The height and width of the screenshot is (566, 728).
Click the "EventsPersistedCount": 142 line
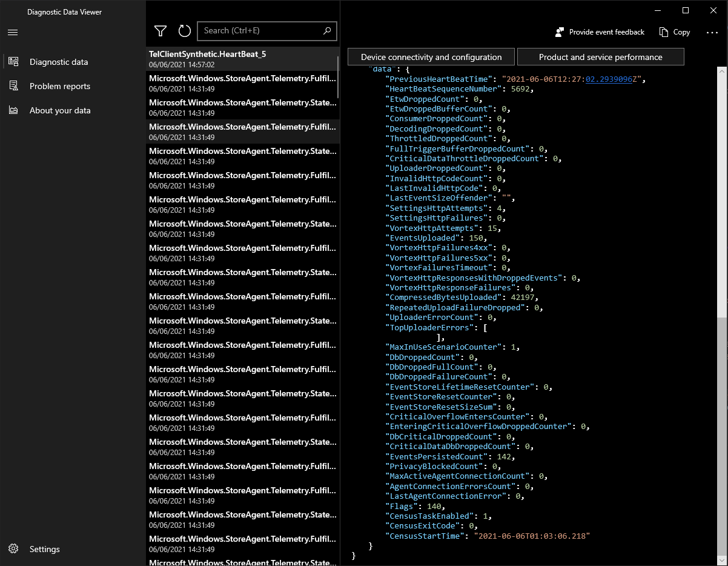coord(450,456)
